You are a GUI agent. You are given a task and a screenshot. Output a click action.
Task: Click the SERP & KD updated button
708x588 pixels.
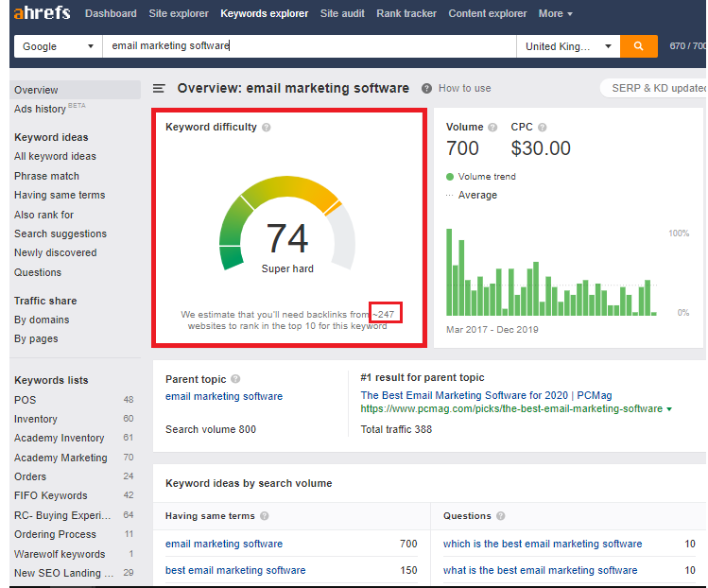click(x=653, y=88)
